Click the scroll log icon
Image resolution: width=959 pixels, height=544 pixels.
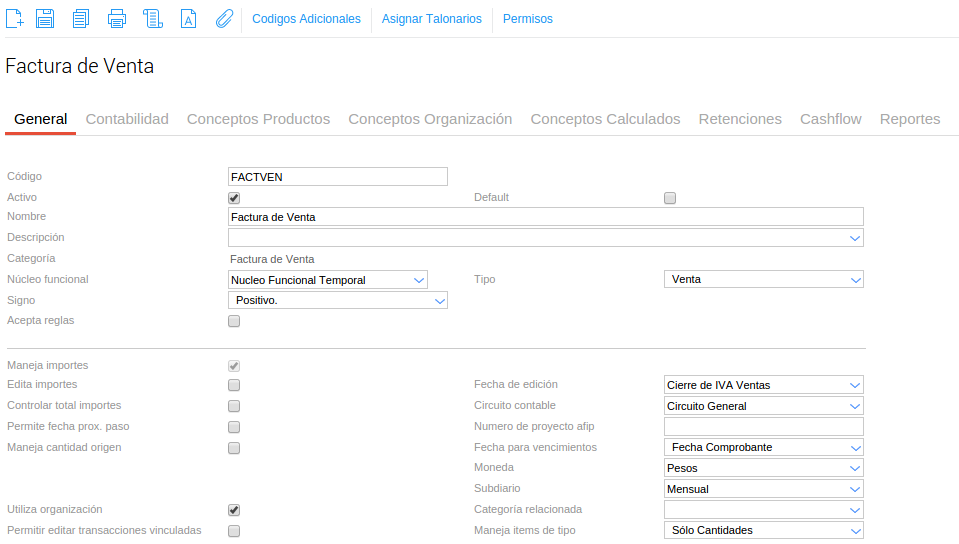pyautogui.click(x=152, y=18)
